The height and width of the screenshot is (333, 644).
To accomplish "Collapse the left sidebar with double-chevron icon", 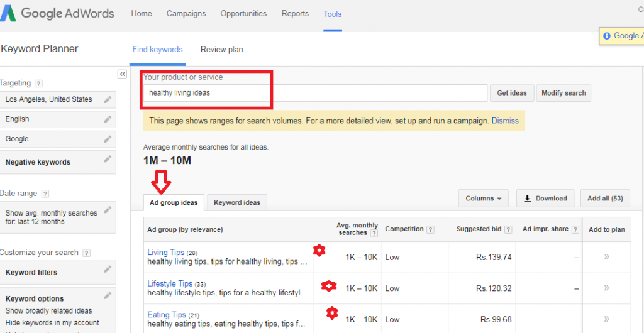I will 122,74.
